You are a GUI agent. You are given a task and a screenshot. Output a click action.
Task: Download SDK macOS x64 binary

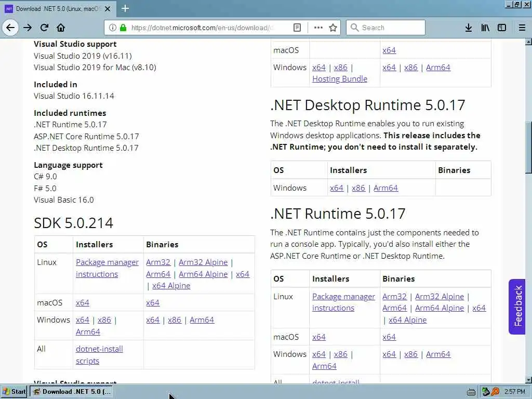(153, 303)
